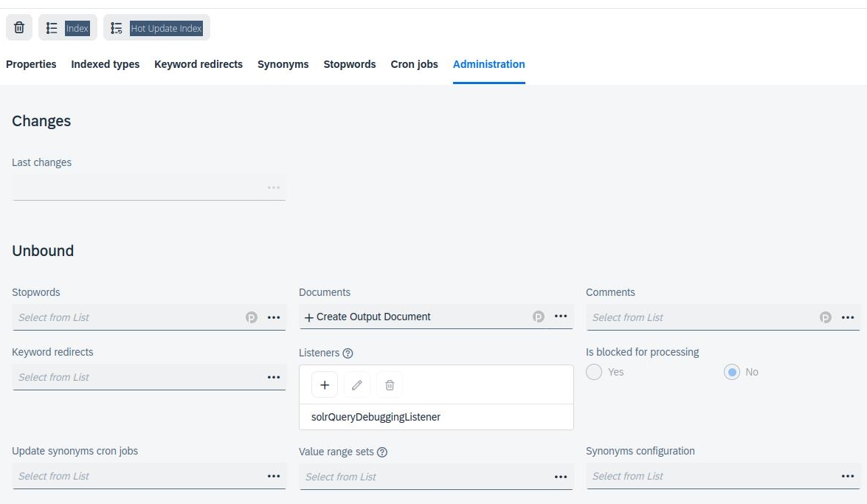Click the Update synonyms cron jobs input field

tap(137, 476)
